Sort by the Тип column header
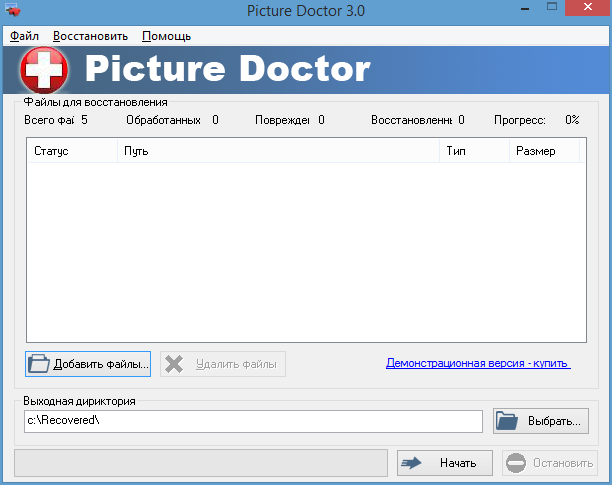This screenshot has height=485, width=612. coord(473,151)
